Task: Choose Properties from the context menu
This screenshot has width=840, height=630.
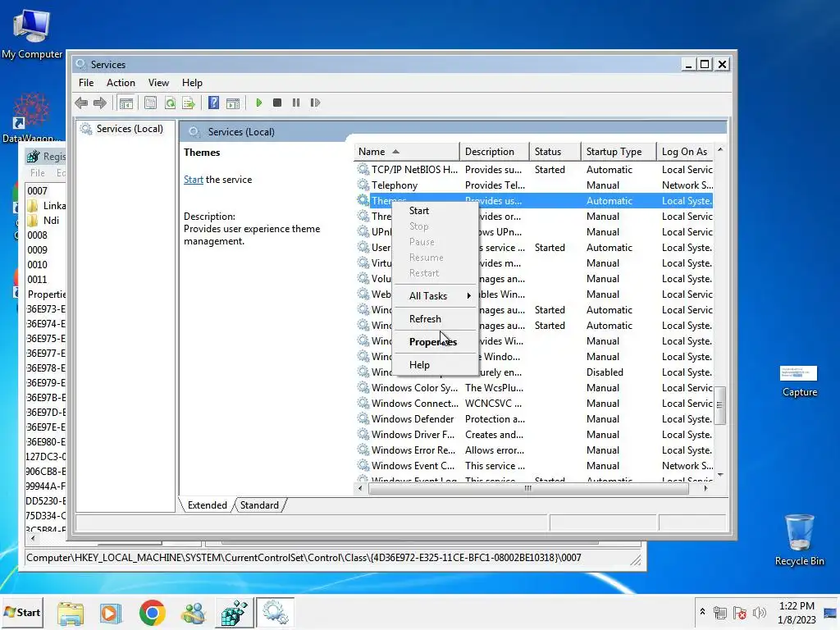Action: [x=435, y=342]
